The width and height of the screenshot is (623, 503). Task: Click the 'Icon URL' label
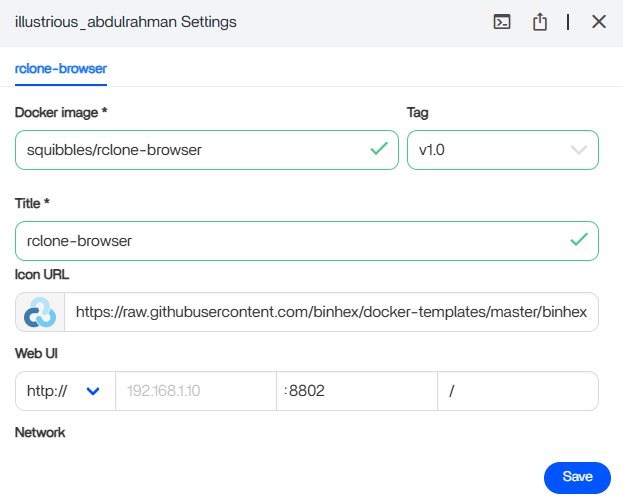pyautogui.click(x=42, y=275)
